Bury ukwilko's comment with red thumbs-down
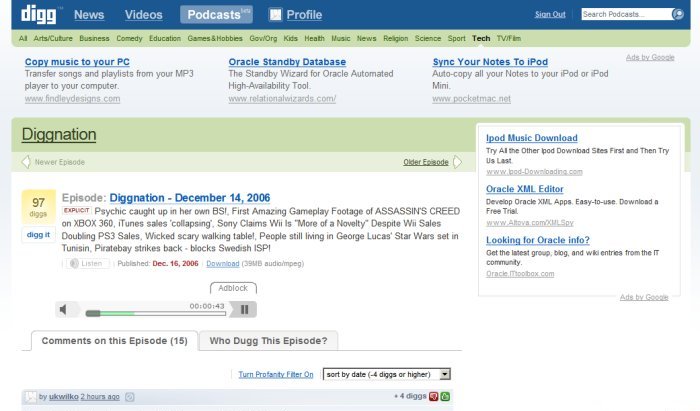The image size is (700, 411). click(433, 396)
